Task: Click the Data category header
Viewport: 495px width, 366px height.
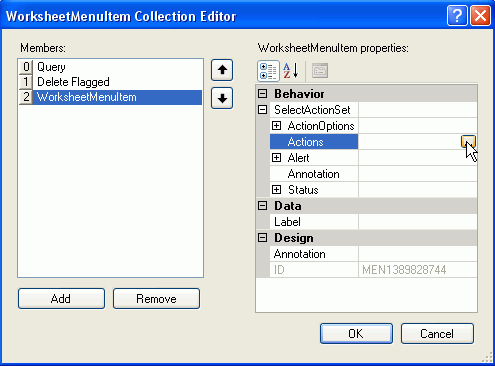Action: 288,206
